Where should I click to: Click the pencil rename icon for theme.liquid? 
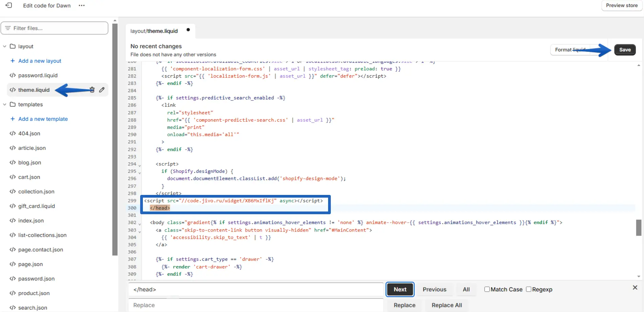coord(102,90)
